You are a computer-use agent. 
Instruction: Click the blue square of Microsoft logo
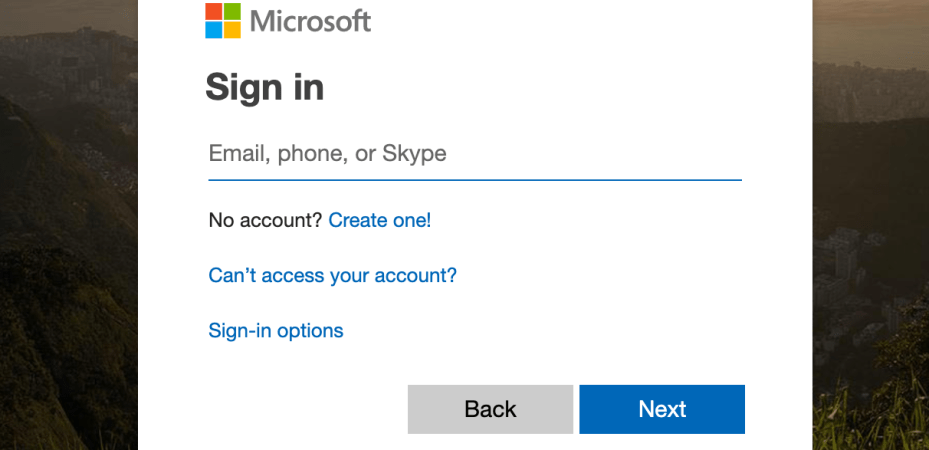point(214,30)
